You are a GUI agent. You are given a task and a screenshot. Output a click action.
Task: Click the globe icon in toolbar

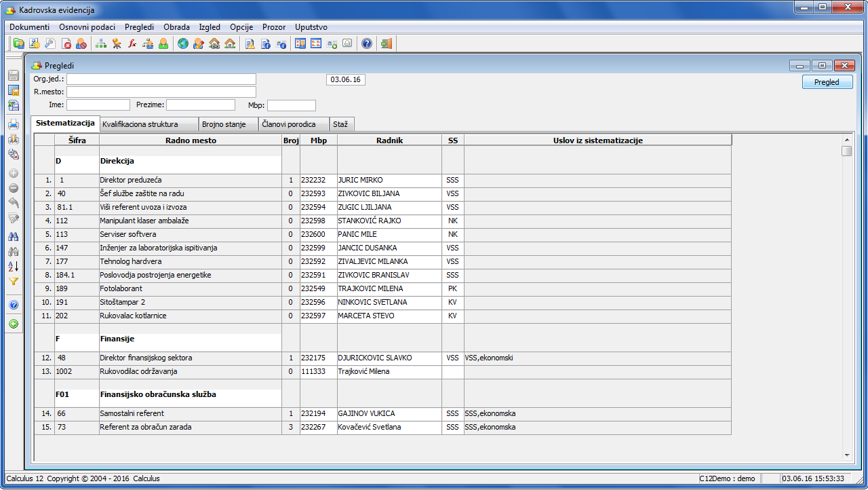point(183,44)
